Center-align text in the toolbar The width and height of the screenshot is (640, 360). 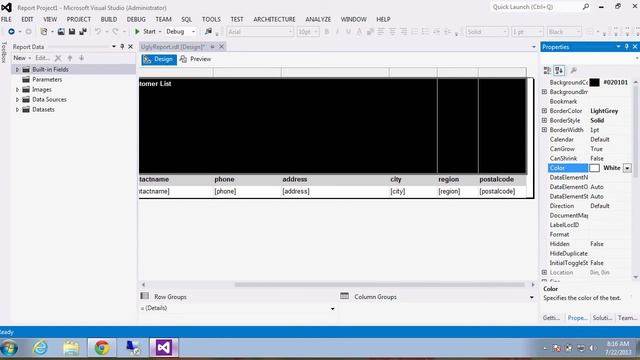392,31
